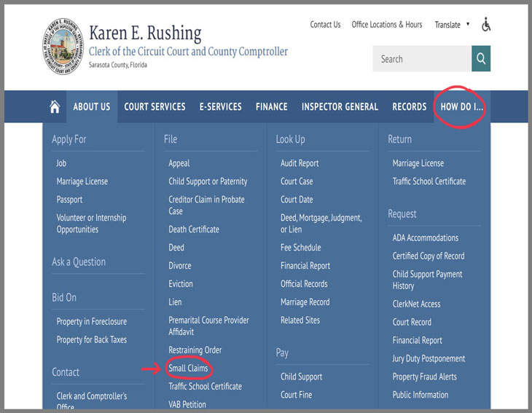
Task: Select the E-Services menu item
Action: pos(220,106)
